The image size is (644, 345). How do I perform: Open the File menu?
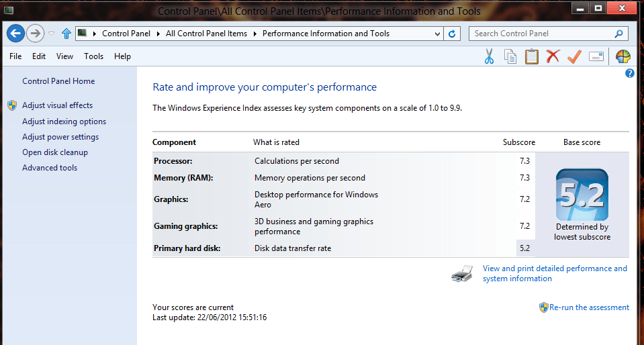coord(15,56)
